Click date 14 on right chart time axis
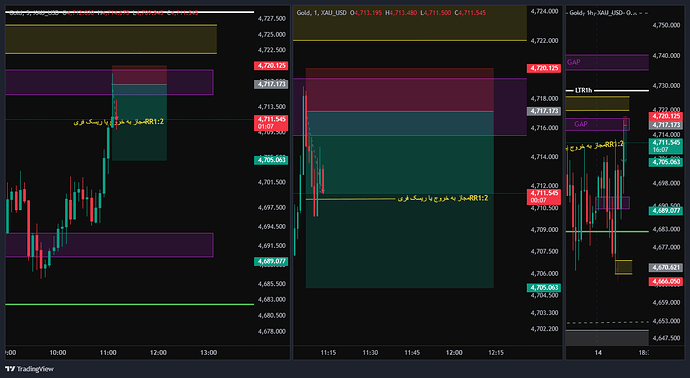This screenshot has width=690, height=378. (598, 352)
